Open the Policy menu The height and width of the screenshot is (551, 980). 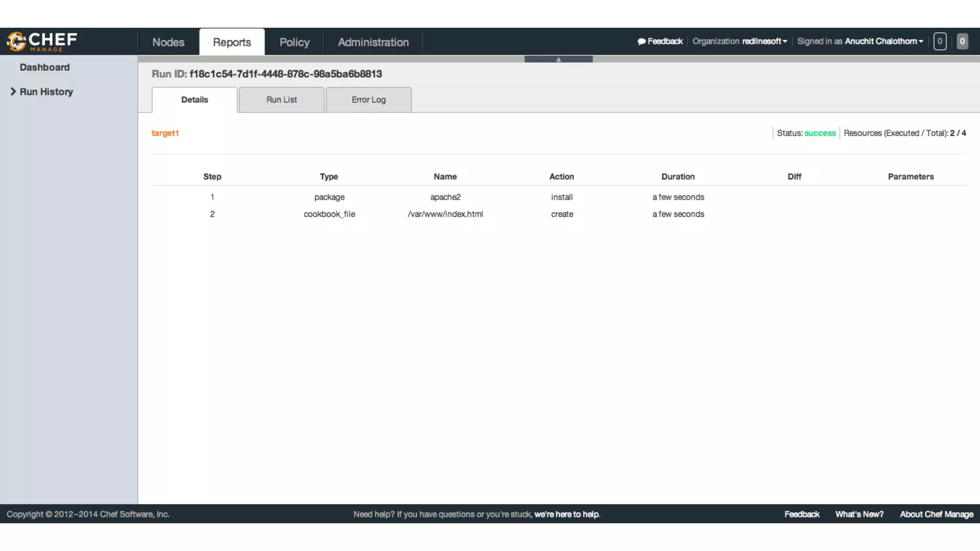[x=294, y=42]
